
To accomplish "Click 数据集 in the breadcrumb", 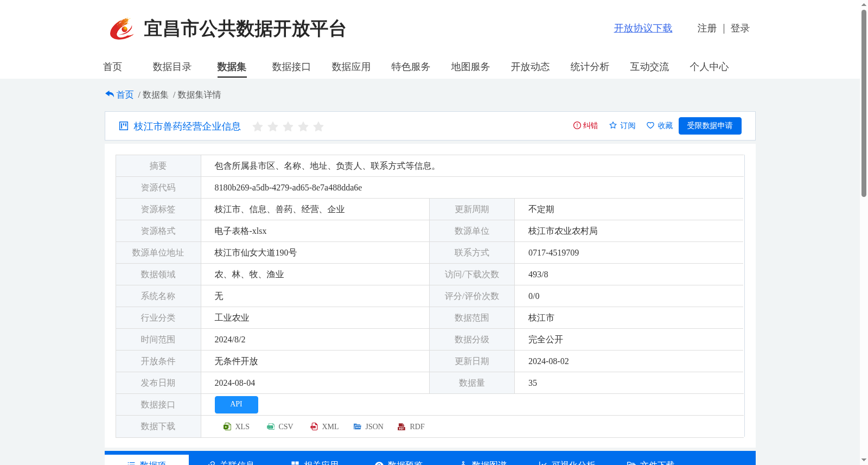I will [155, 94].
